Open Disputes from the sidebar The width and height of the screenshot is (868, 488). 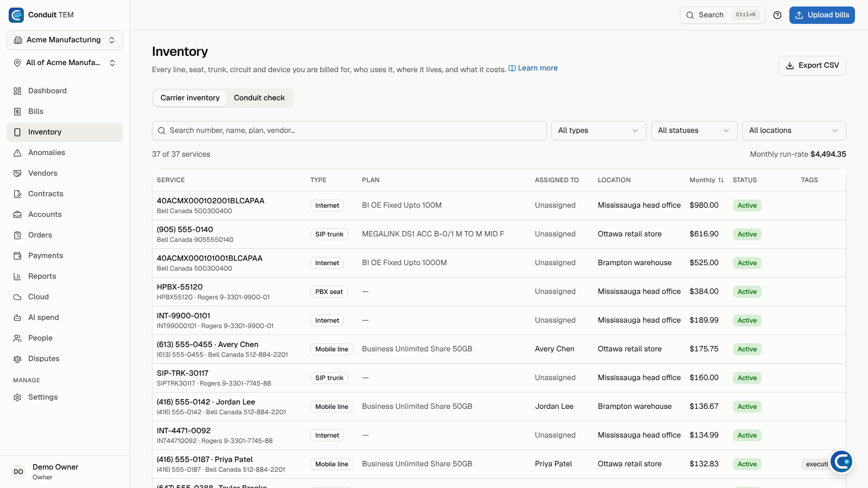[65, 359]
